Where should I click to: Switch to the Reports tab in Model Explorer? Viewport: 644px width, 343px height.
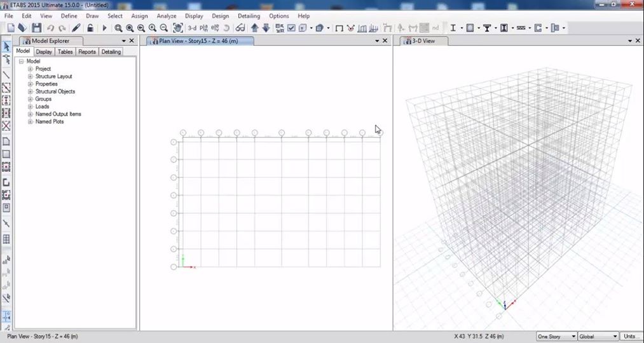pos(87,51)
